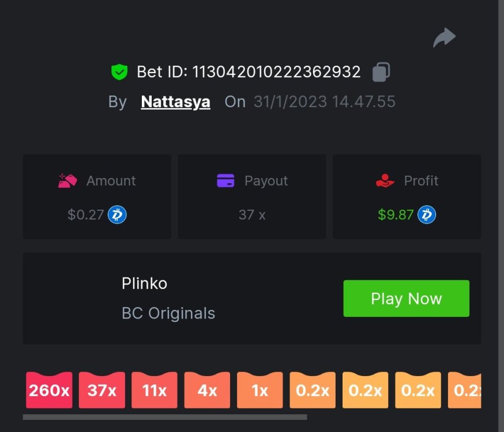Select the 1x multiplier tile
Screen dimensions: 504x432
pos(259,391)
